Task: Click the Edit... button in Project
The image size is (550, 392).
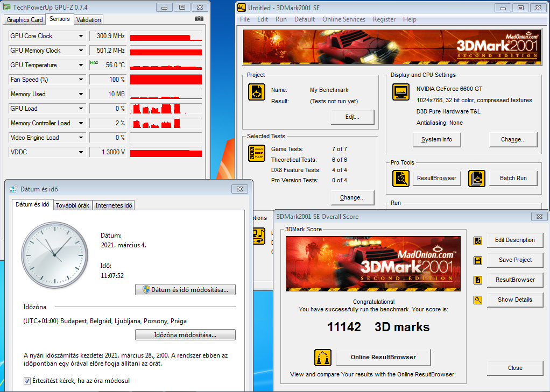Action: (352, 117)
